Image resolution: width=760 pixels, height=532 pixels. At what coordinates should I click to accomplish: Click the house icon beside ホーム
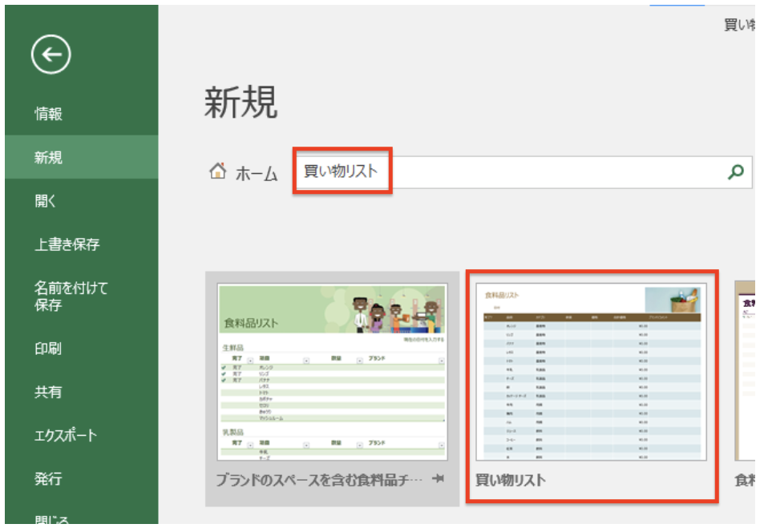click(x=217, y=171)
